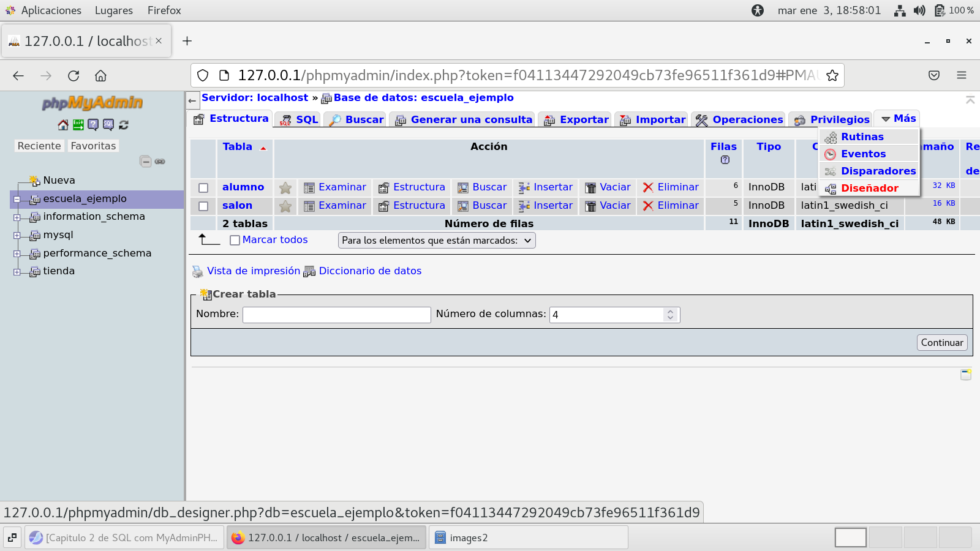The height and width of the screenshot is (551, 980).
Task: Check the alumno table checkbox
Action: coord(203,188)
